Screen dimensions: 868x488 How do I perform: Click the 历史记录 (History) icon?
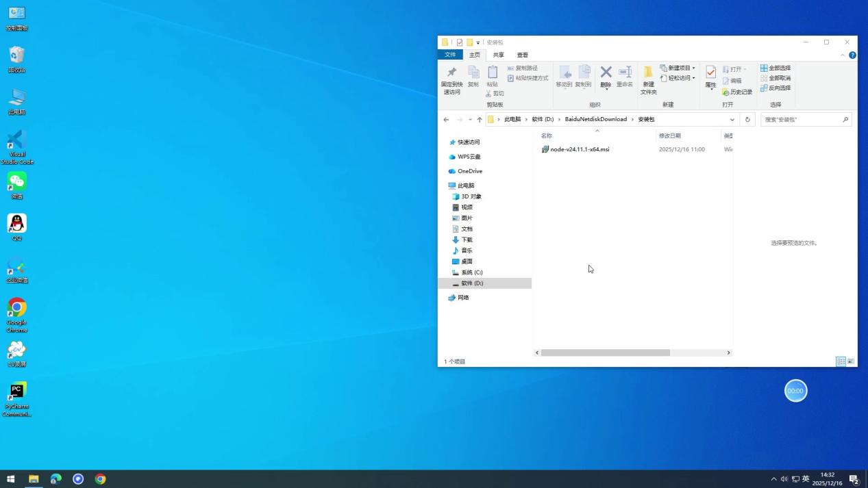[737, 92]
